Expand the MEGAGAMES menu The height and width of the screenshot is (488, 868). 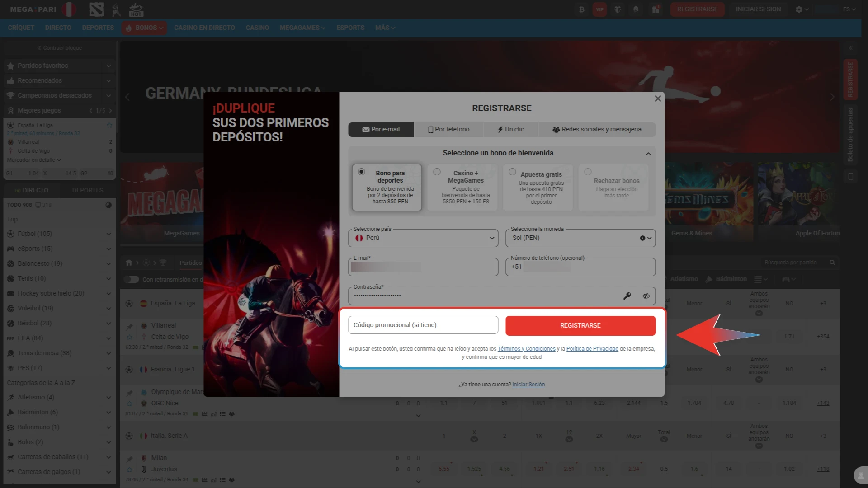click(x=302, y=28)
